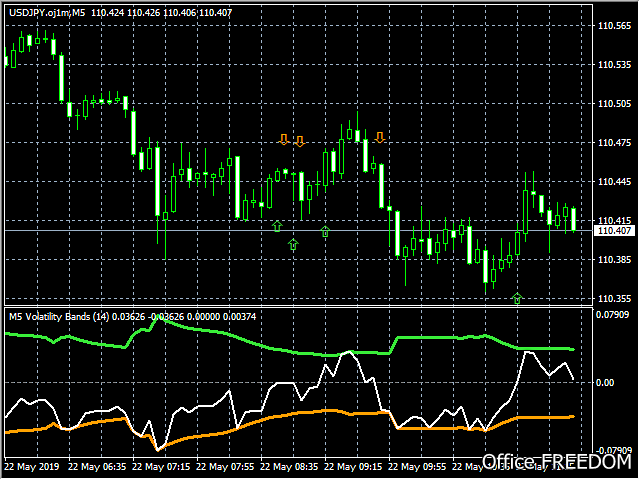Click the 22 May 07:55 time label
Screen dimensions: 640x480
225,467
